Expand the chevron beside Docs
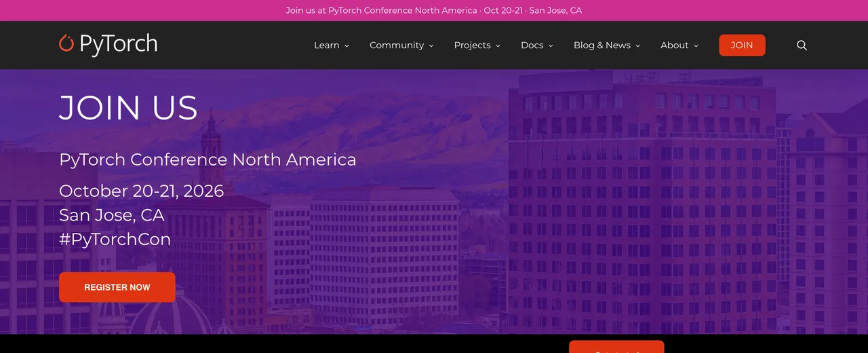The image size is (868, 353). click(551, 45)
